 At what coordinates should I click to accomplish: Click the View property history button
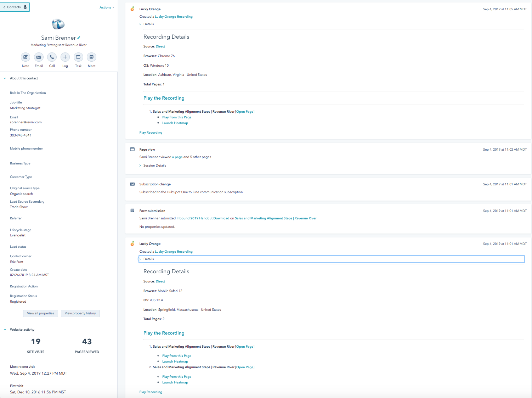pos(80,313)
